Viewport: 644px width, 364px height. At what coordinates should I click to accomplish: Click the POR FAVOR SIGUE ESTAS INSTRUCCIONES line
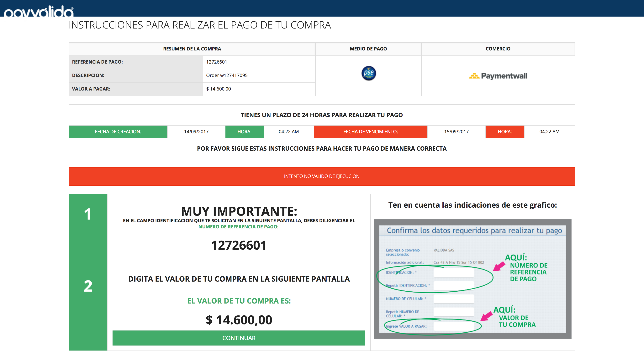click(x=322, y=148)
